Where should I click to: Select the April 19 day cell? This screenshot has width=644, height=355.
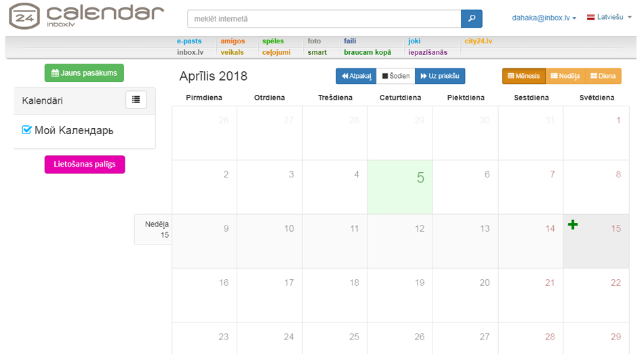click(x=400, y=295)
